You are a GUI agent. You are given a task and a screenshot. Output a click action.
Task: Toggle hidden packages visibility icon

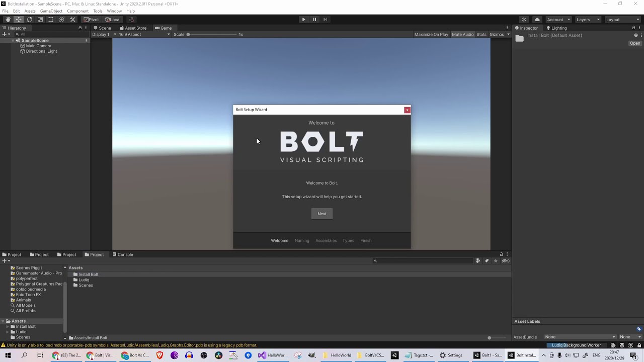[505, 261]
